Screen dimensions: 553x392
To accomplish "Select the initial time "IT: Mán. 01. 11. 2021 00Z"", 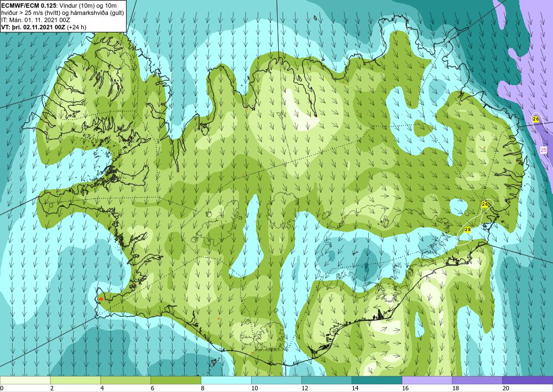I will (35, 20).
